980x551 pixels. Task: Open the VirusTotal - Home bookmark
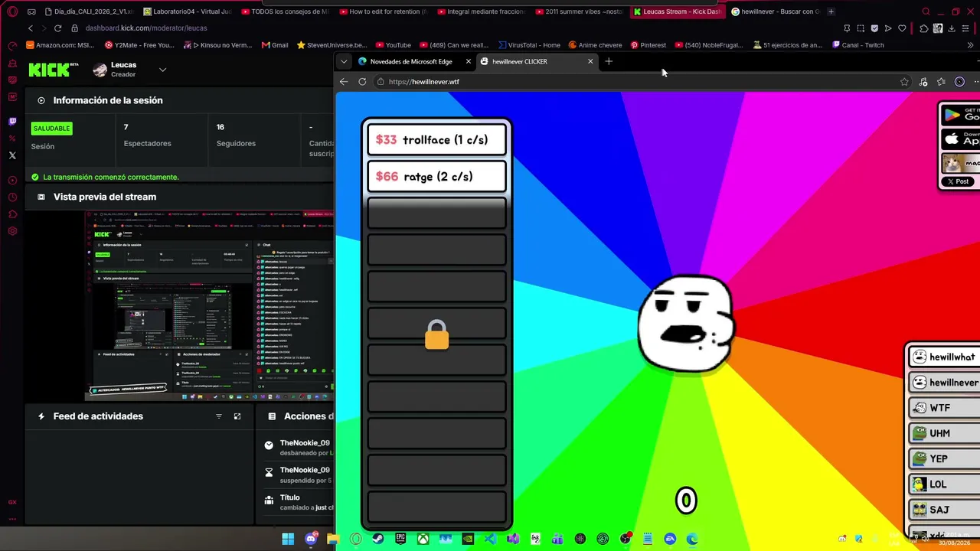pyautogui.click(x=529, y=45)
